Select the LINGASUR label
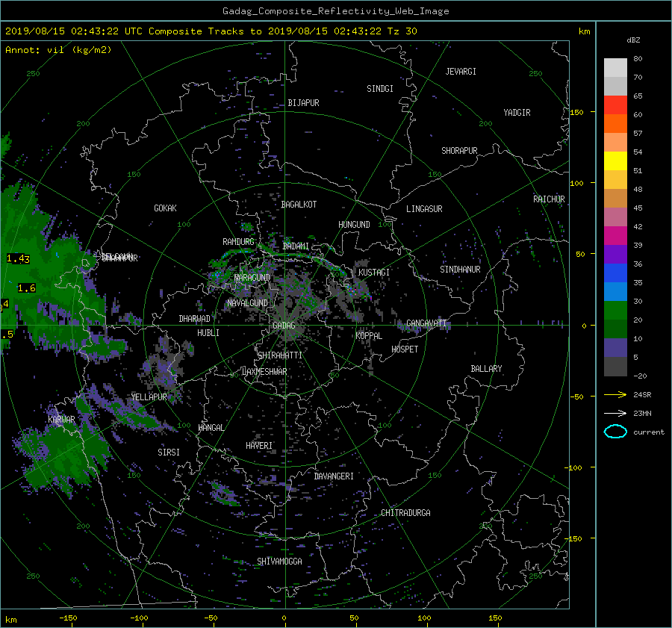The height and width of the screenshot is (628, 672). [x=424, y=209]
